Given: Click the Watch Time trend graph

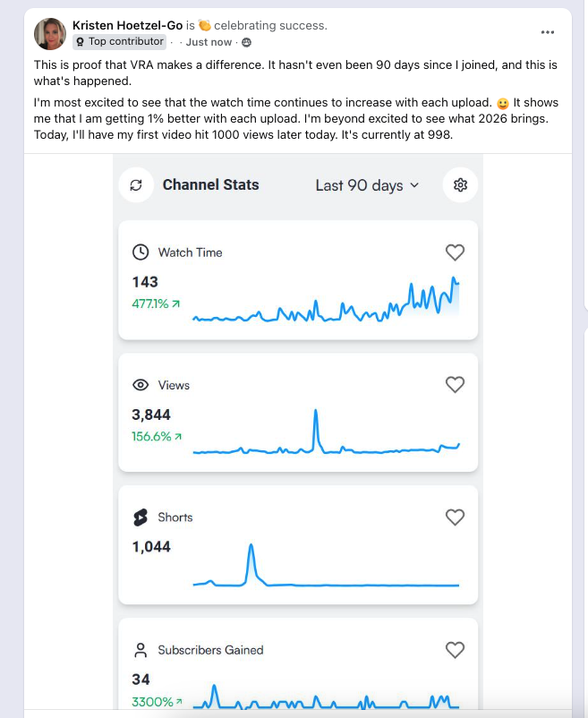Looking at the screenshot, I should coord(326,303).
